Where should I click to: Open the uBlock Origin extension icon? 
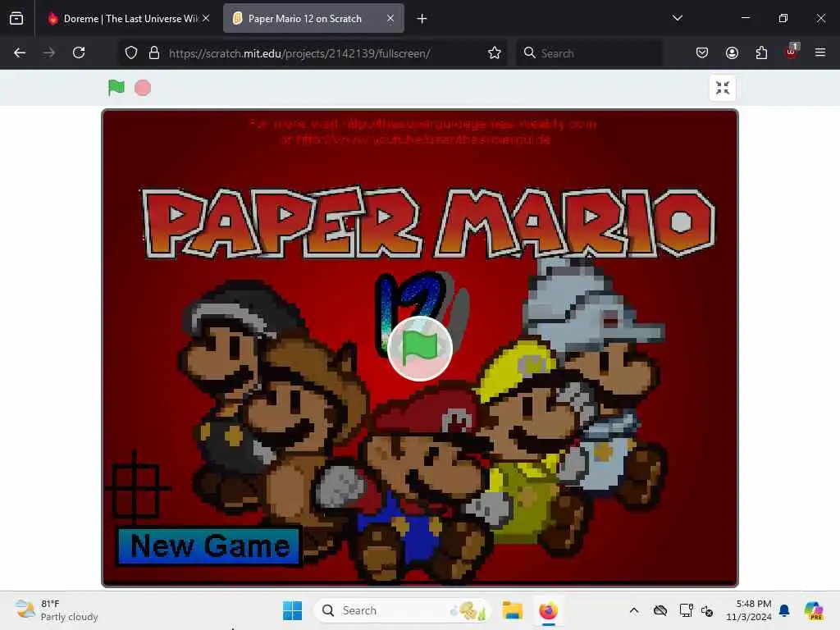pyautogui.click(x=792, y=52)
